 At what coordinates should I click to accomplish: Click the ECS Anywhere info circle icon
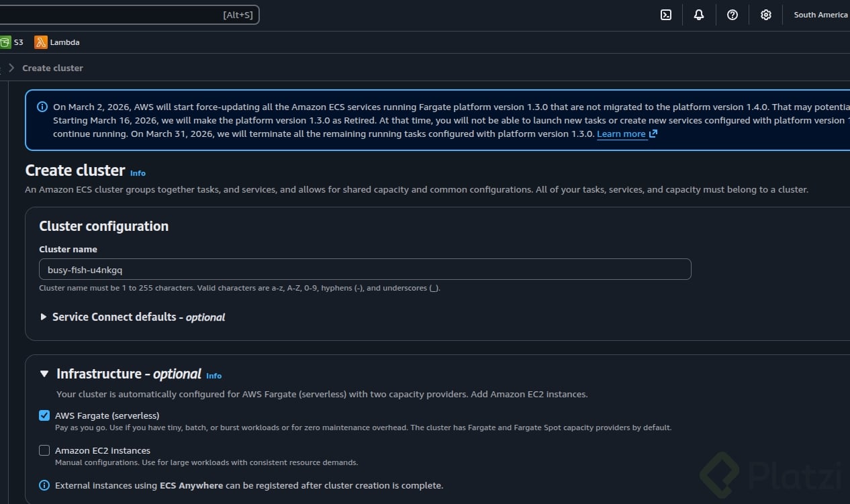(x=44, y=485)
